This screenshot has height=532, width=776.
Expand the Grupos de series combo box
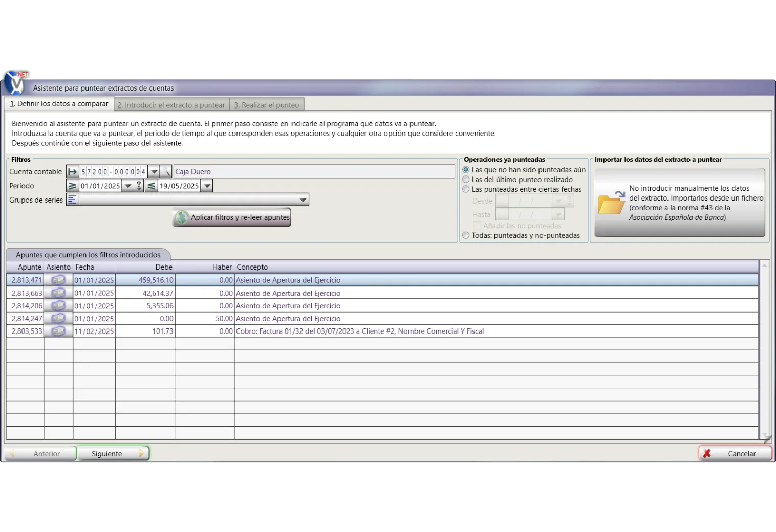pos(303,200)
